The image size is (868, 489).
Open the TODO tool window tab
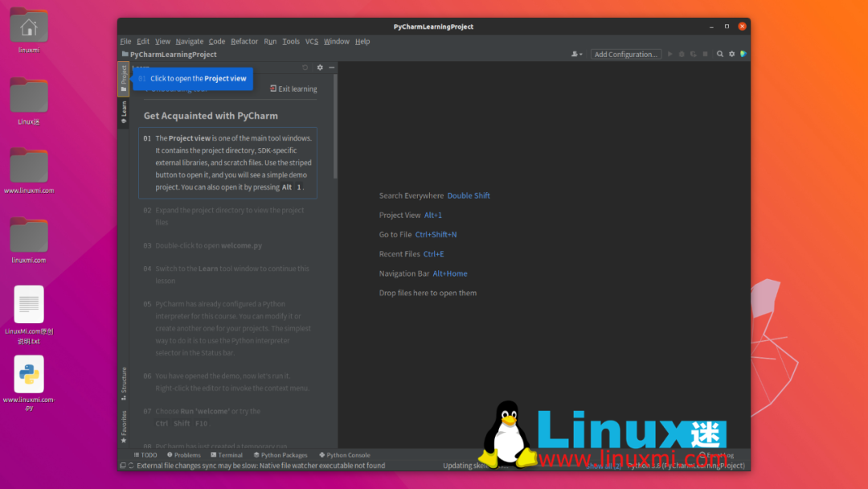click(x=145, y=455)
